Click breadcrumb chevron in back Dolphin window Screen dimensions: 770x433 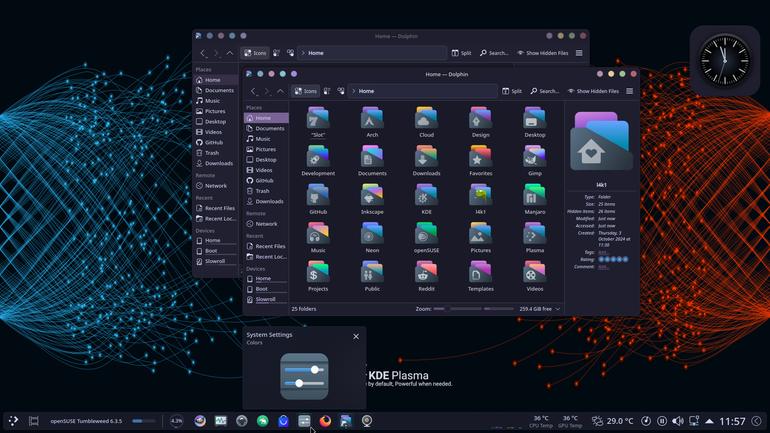coord(303,53)
